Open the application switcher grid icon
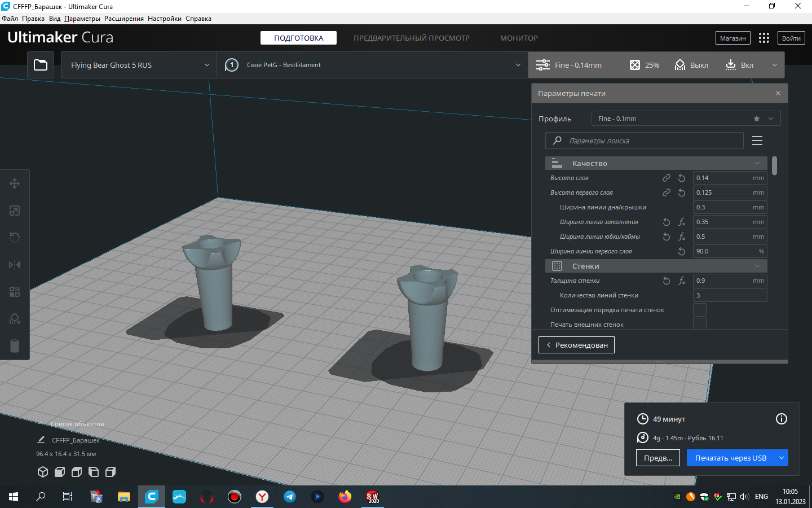812x508 pixels. pos(764,38)
